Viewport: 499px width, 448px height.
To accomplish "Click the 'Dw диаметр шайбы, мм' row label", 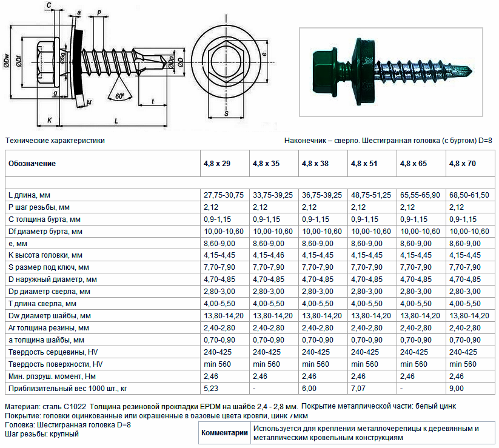I will [x=50, y=316].
